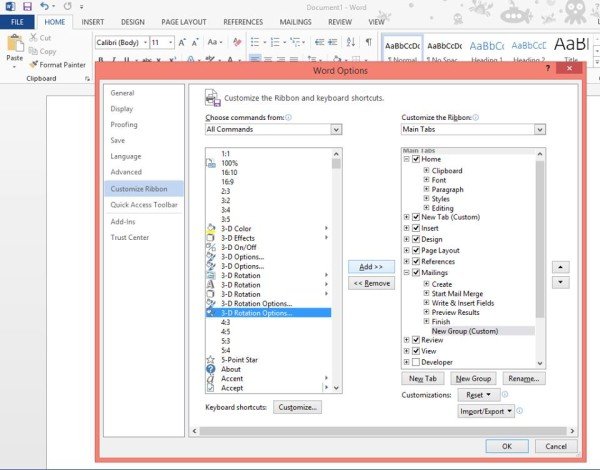Viewport: 600px width, 470px height.
Task: Click the Copy command in Clipboard group
Action: (42, 51)
